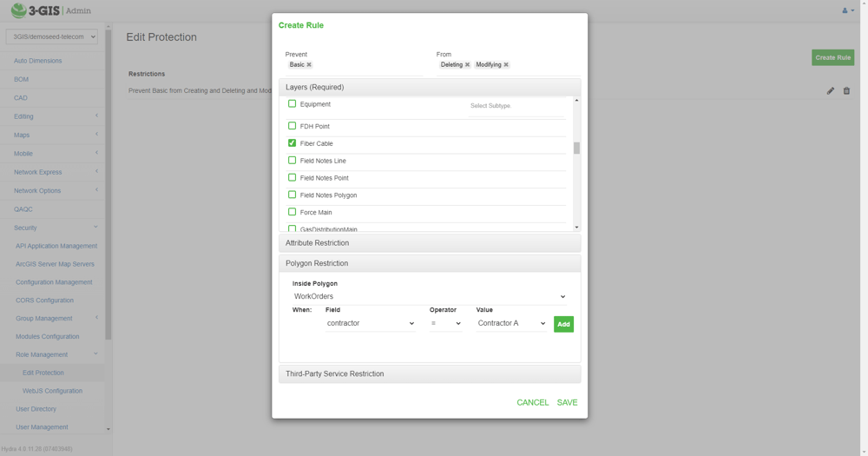Click the trash delete icon for restriction
This screenshot has height=456, width=868.
click(x=846, y=91)
